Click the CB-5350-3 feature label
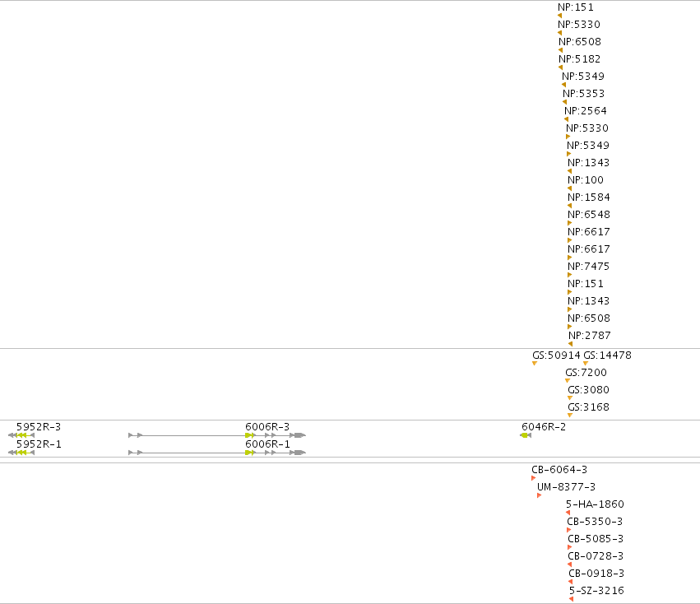Image resolution: width=700 pixels, height=604 pixels. (x=595, y=522)
